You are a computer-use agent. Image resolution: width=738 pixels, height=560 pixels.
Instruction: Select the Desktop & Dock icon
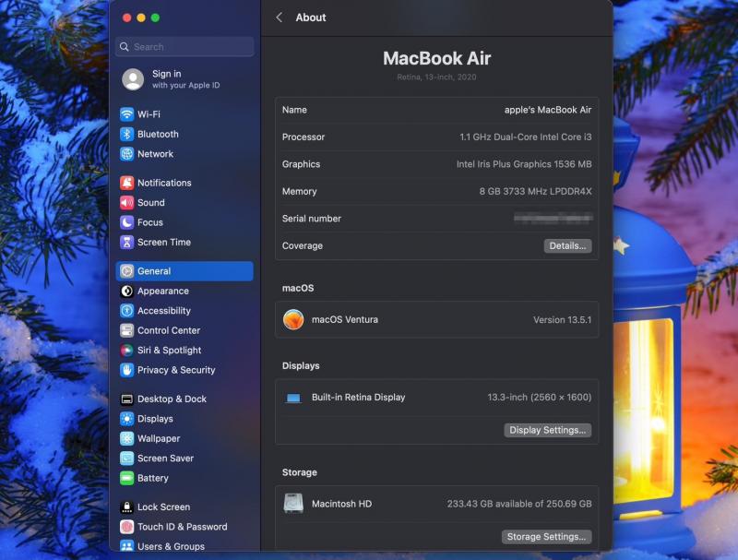(x=126, y=399)
